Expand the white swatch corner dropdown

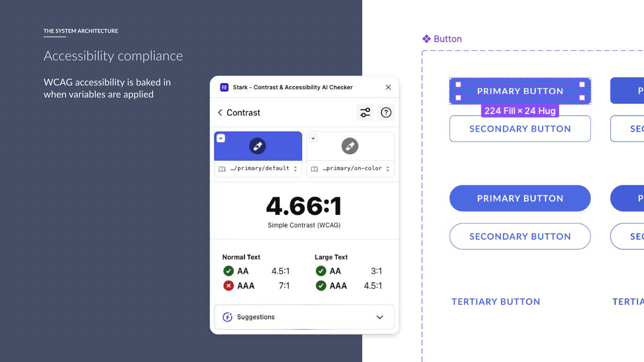(313, 138)
